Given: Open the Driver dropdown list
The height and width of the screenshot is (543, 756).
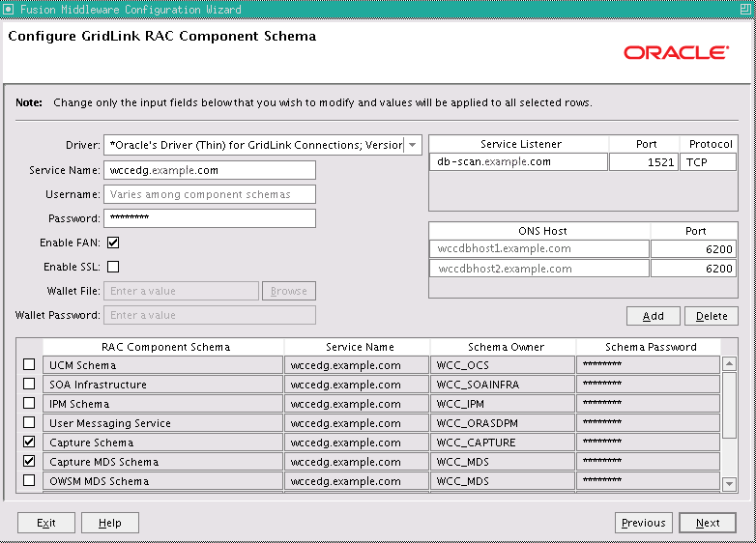Looking at the screenshot, I should pos(413,145).
